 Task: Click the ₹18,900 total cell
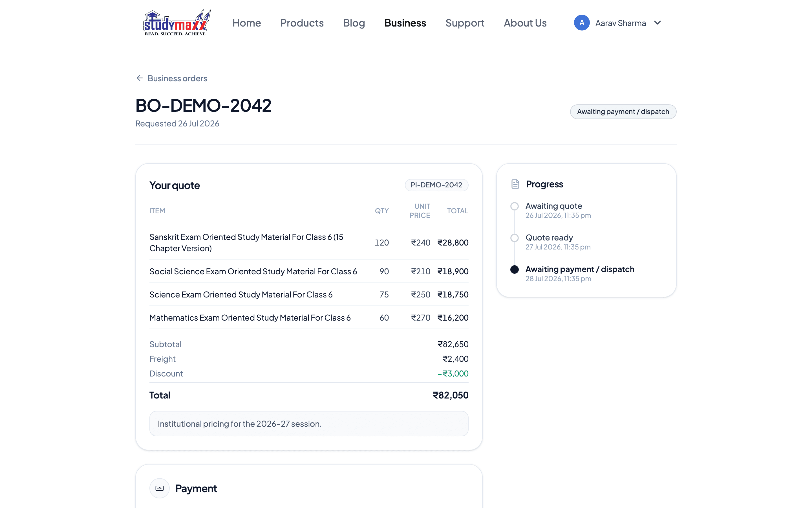[x=453, y=271]
